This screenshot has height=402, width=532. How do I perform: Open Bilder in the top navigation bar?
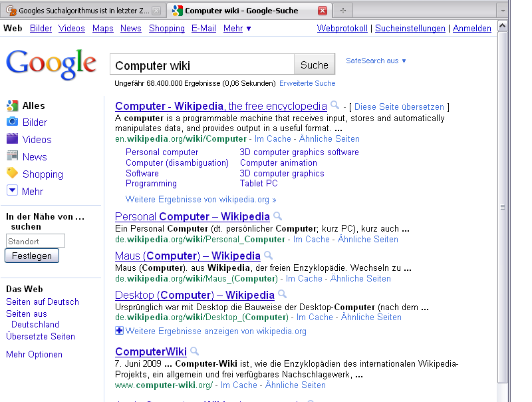[41, 29]
